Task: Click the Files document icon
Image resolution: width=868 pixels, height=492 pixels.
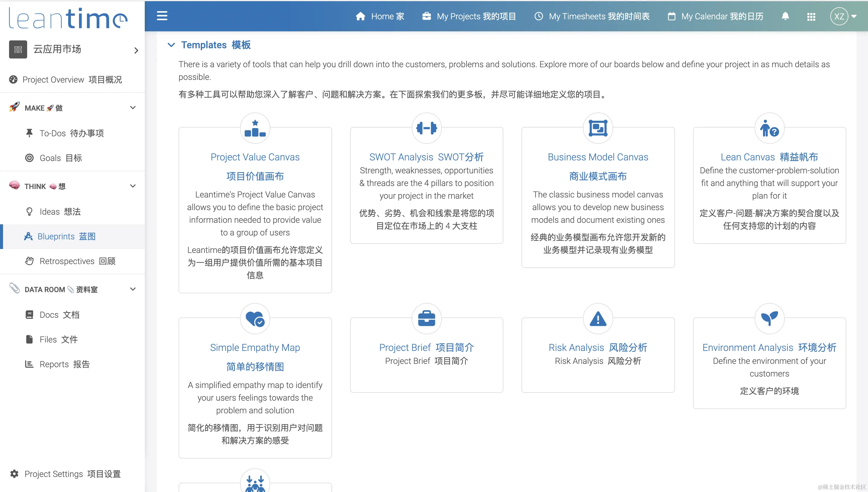Action: click(30, 339)
